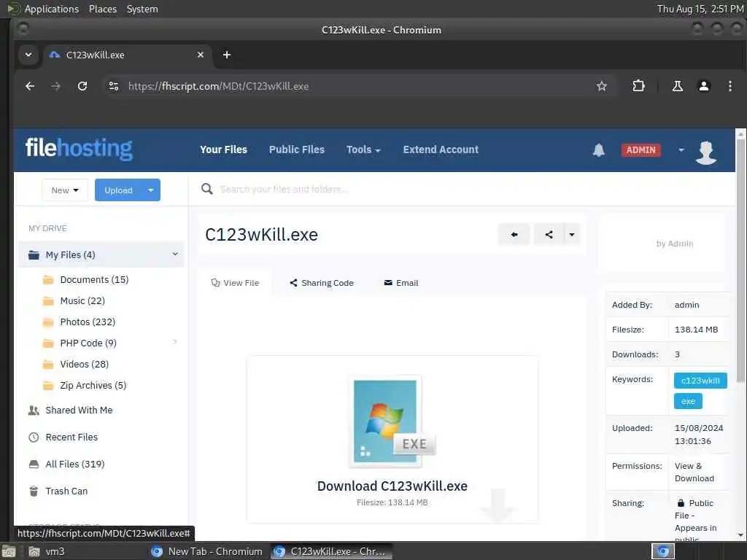Open the Places menu
747x560 pixels.
102,9
